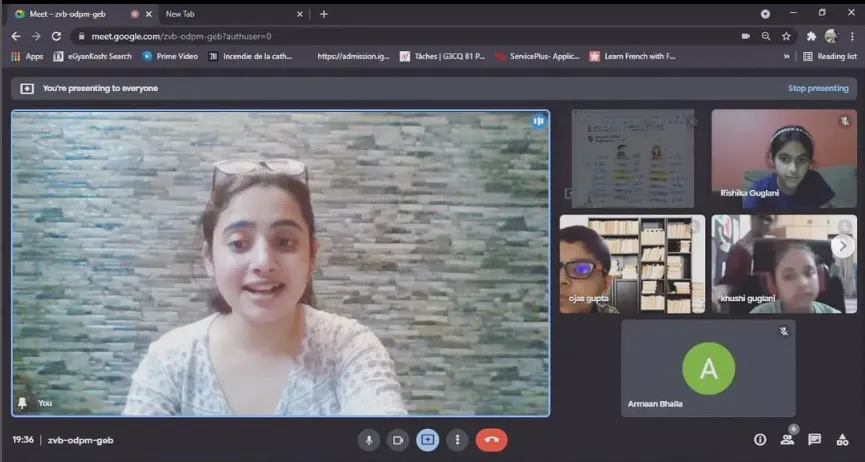Bookmark this page with the star icon
The height and width of the screenshot is (462, 865).
coord(787,36)
